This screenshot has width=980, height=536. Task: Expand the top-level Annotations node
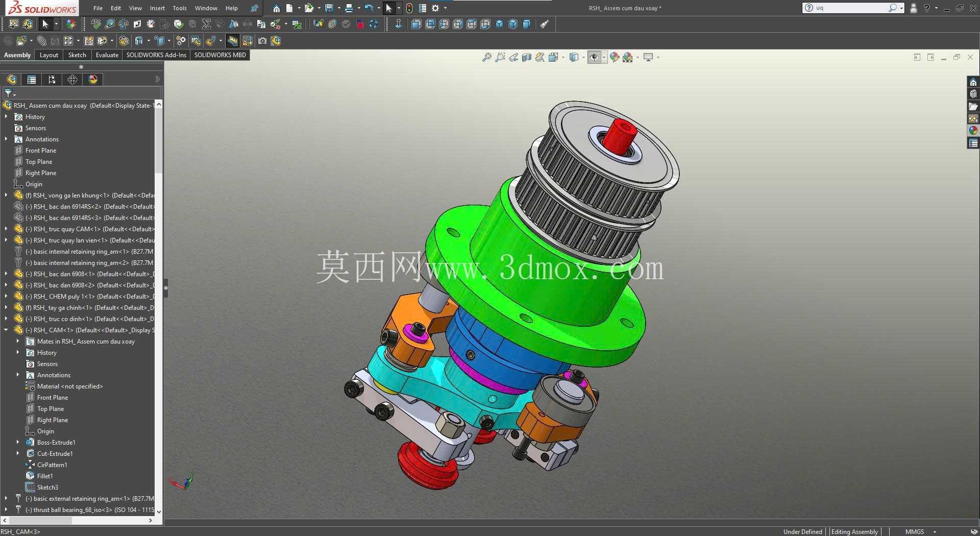pyautogui.click(x=6, y=139)
